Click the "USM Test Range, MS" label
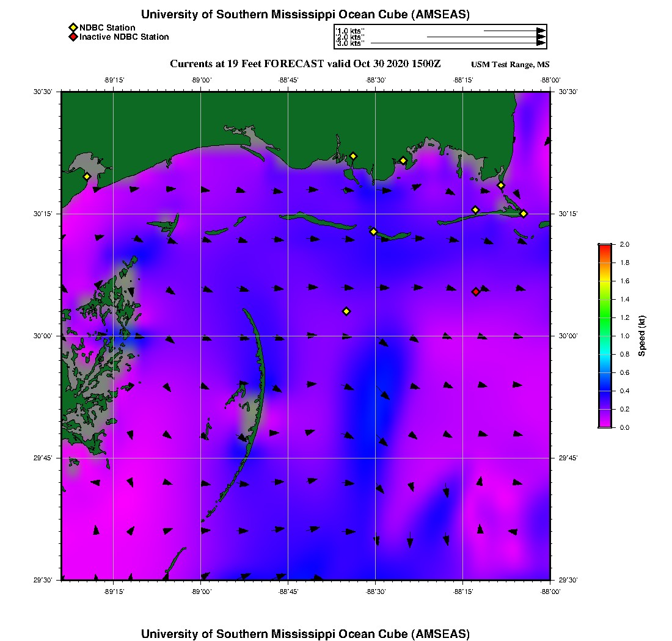 tap(510, 65)
